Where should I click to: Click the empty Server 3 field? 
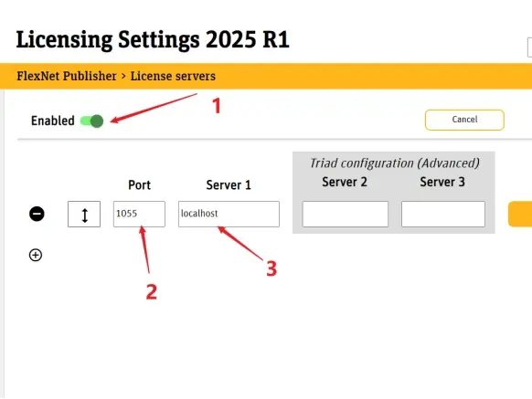coord(443,214)
